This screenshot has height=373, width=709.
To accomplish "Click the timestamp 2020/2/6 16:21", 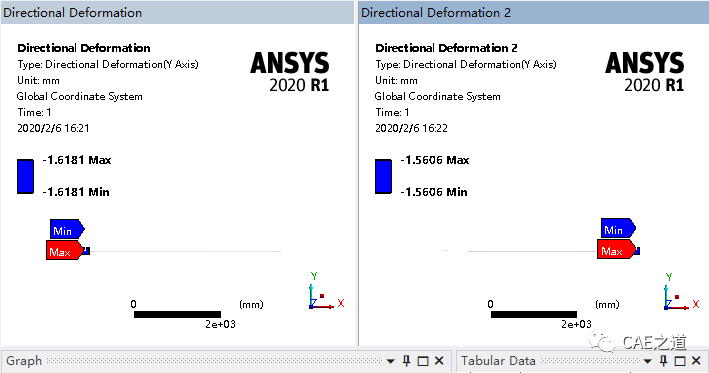I will point(53,128).
